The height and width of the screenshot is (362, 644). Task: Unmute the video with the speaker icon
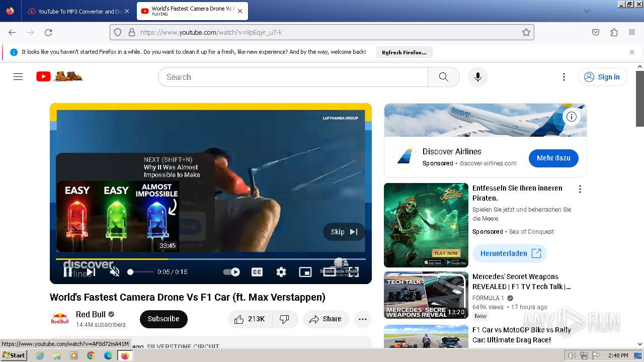point(115,272)
